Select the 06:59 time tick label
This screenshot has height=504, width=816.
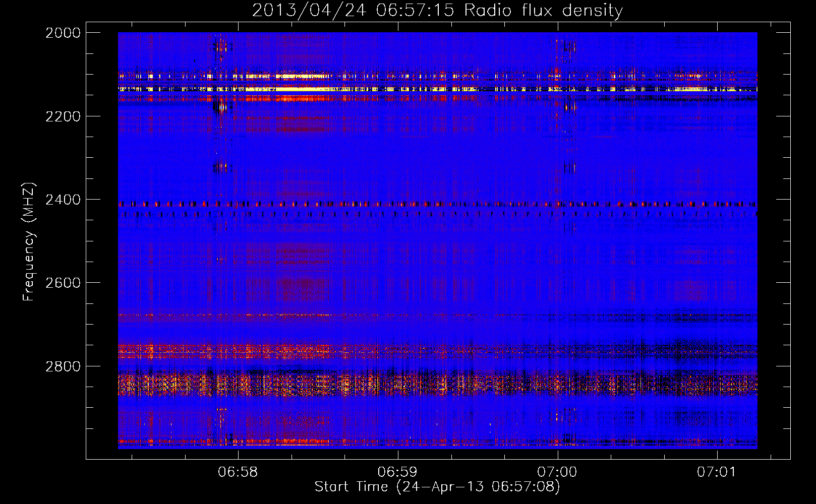(397, 472)
